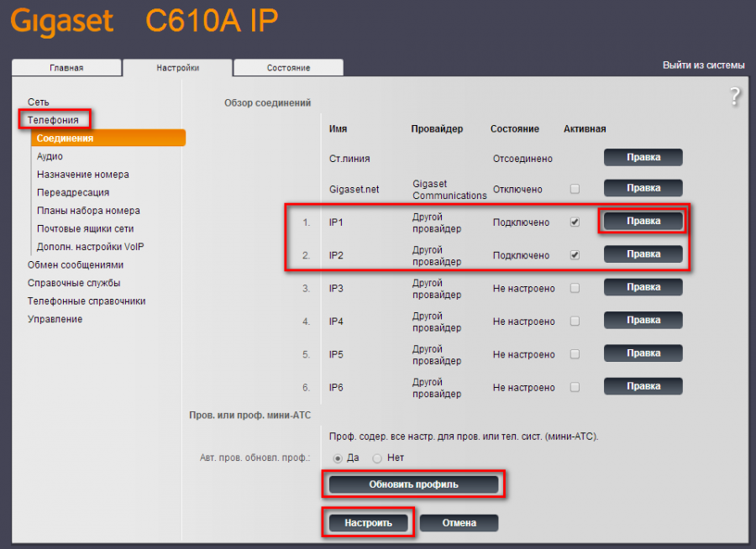Enable the Gigaset.net active checkbox
Screen dimensions: 756x549
coord(575,190)
